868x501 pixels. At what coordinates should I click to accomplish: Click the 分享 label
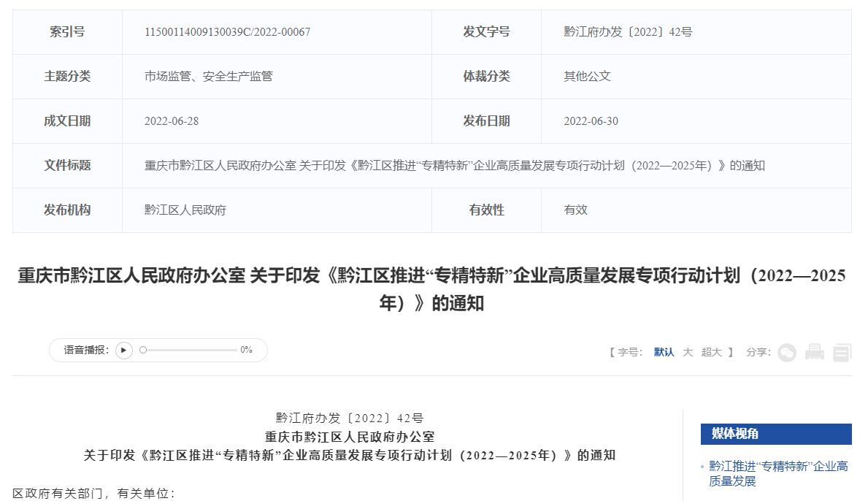point(758,352)
